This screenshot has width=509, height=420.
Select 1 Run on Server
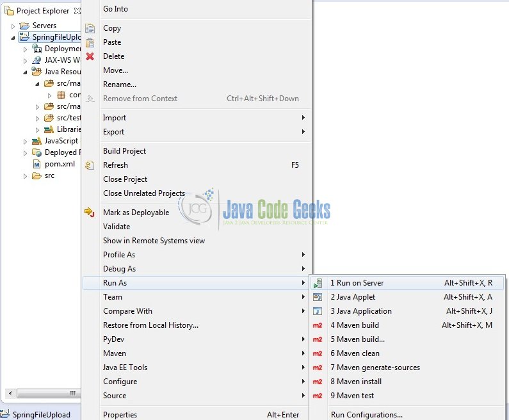point(407,283)
